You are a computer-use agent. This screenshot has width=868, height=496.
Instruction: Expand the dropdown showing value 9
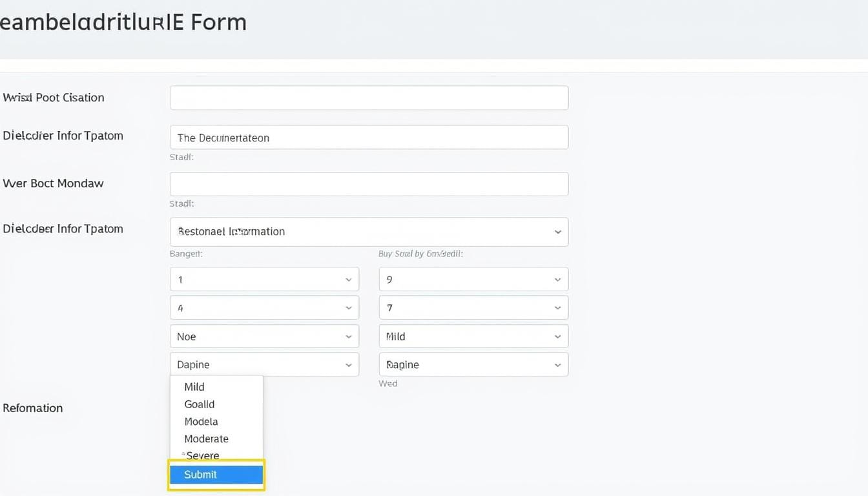[473, 280]
